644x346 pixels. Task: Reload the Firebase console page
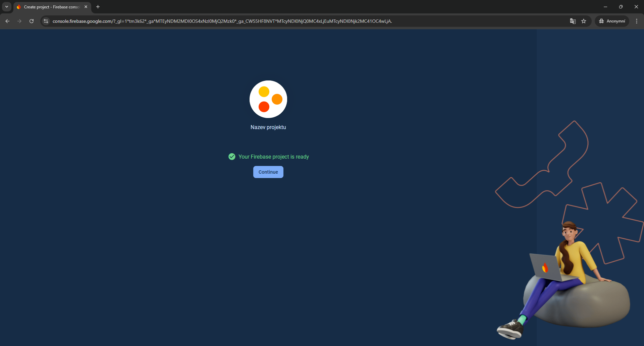[x=32, y=21]
